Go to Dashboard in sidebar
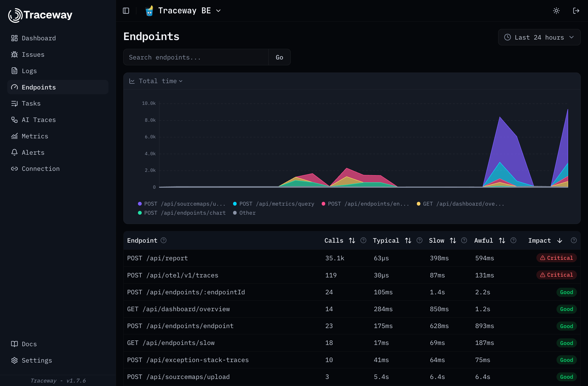Viewport: 588px width, 386px height. coord(58,38)
